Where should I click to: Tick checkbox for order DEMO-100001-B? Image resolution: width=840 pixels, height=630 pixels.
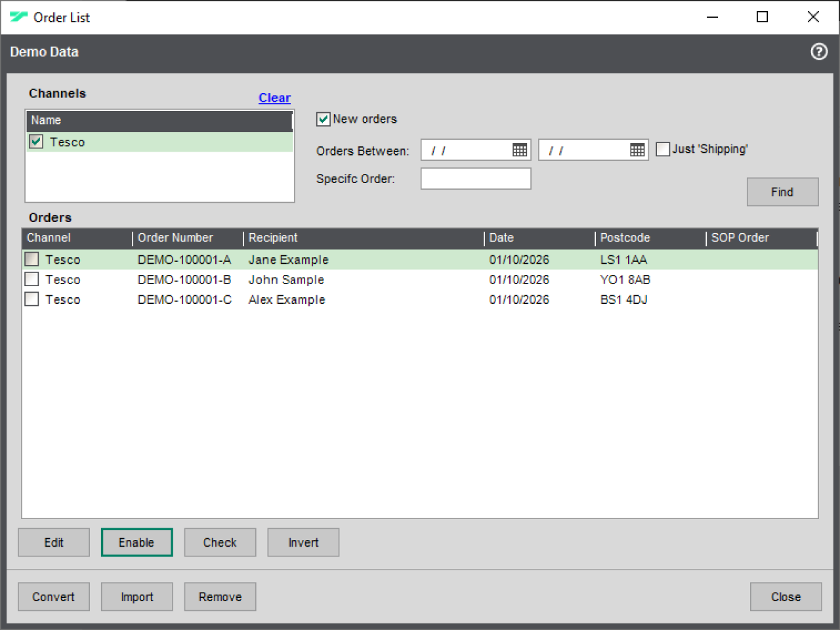click(31, 280)
